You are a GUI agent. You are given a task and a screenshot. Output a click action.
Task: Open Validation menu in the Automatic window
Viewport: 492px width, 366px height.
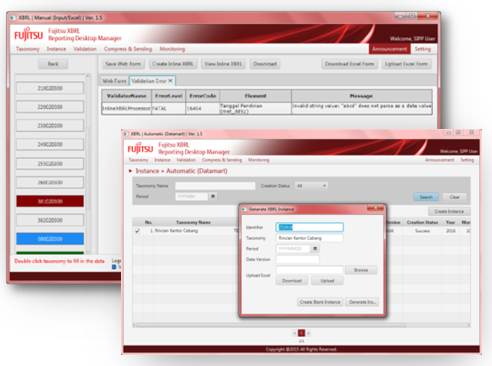(x=186, y=160)
